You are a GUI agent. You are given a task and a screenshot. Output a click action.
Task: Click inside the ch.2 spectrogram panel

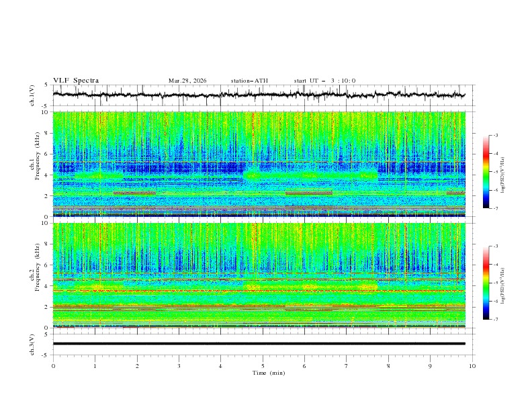259,275
